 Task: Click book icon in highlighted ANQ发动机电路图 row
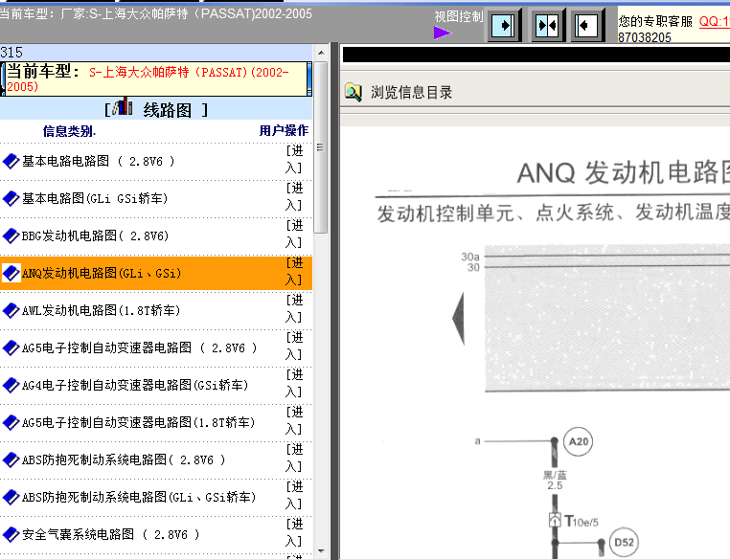click(x=11, y=273)
